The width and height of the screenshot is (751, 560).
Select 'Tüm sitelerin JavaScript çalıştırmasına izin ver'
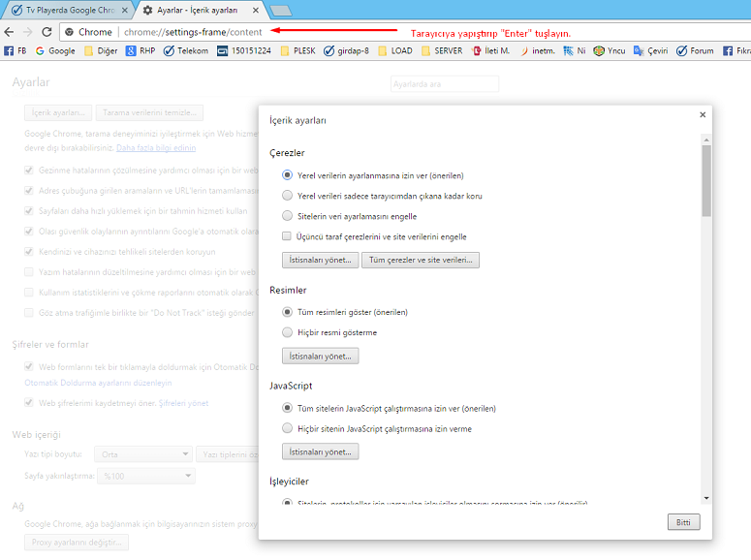pos(287,408)
